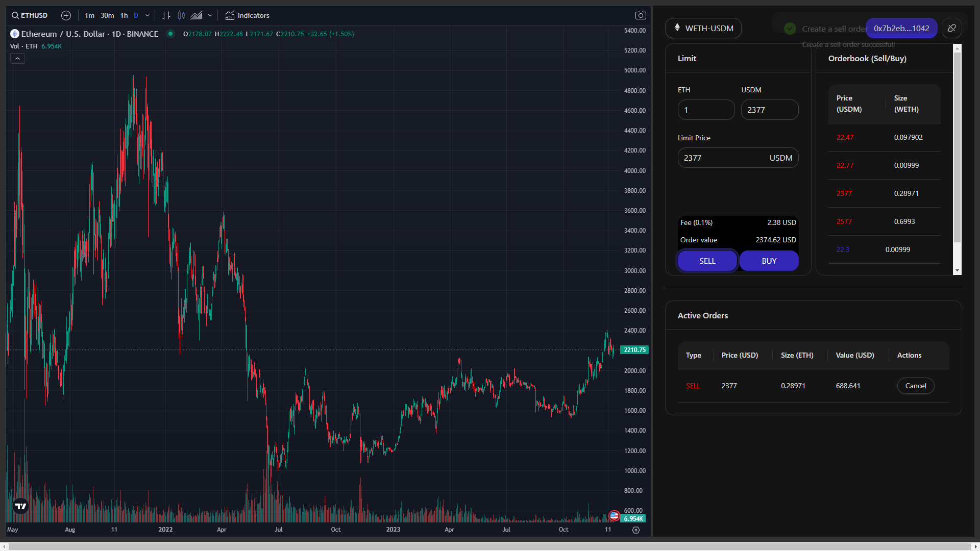Switch to 1m timeframe
Viewport: 980px width, 551px height.
(x=90, y=15)
